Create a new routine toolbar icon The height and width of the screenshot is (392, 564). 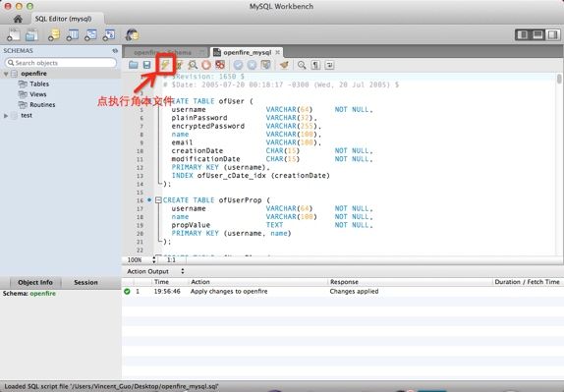click(x=109, y=35)
